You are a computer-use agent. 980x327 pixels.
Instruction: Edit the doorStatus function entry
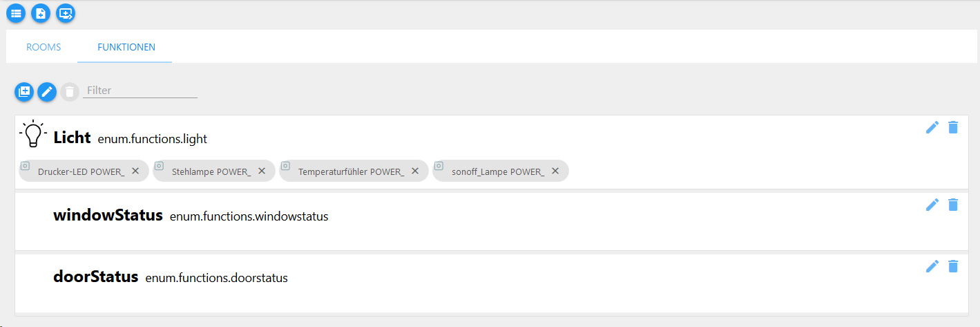coord(932,266)
